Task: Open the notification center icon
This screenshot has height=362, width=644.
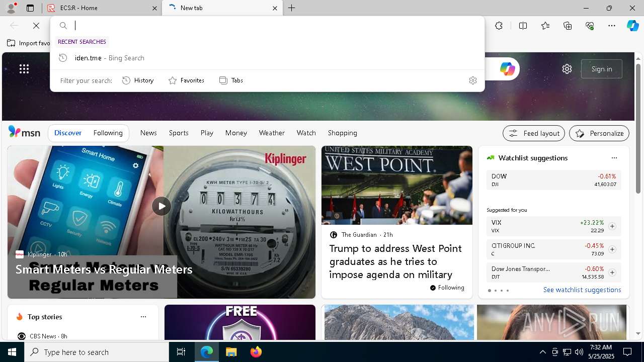Action: pyautogui.click(x=627, y=352)
